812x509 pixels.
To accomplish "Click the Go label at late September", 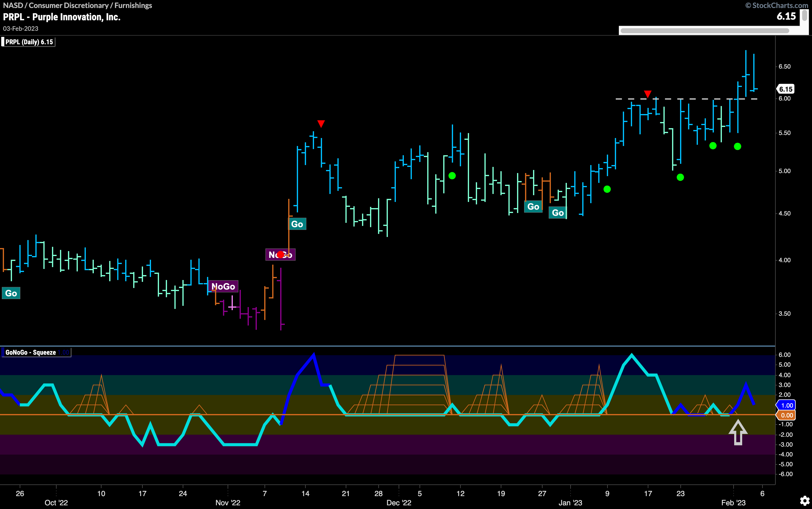I will coord(11,293).
